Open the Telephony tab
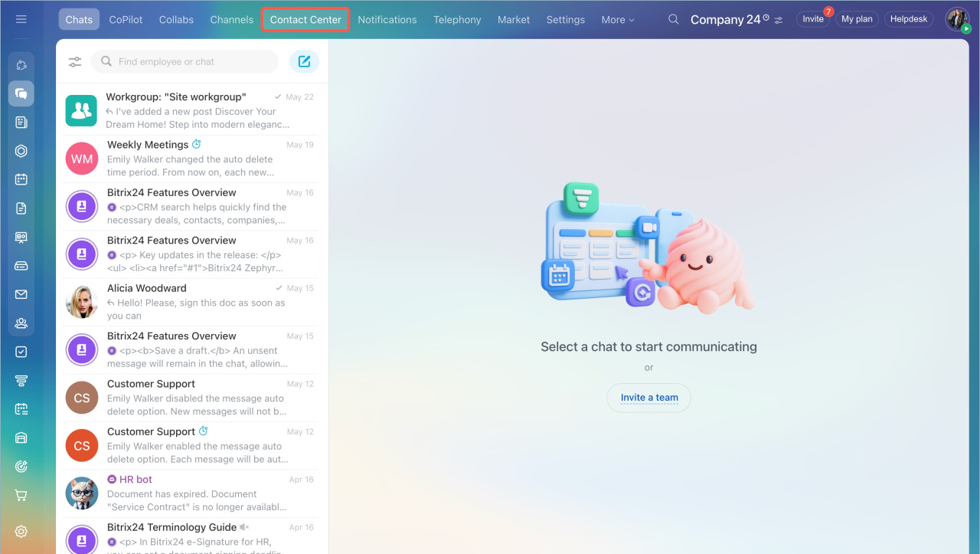The height and width of the screenshot is (554, 980). pos(457,20)
